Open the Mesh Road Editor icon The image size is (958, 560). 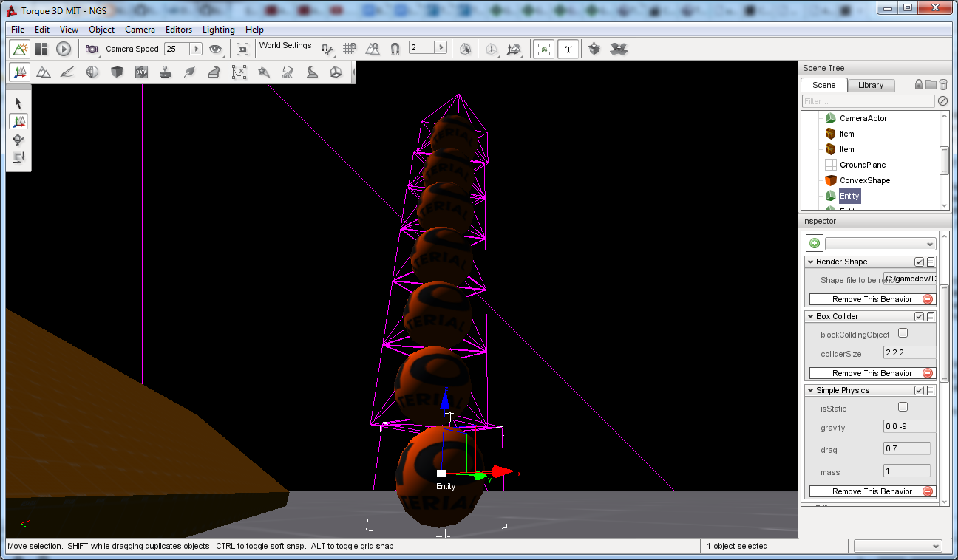[x=214, y=72]
